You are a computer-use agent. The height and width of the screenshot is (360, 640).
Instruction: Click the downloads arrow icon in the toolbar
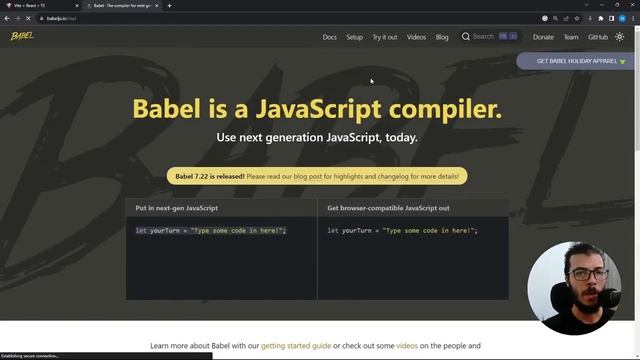[590, 18]
